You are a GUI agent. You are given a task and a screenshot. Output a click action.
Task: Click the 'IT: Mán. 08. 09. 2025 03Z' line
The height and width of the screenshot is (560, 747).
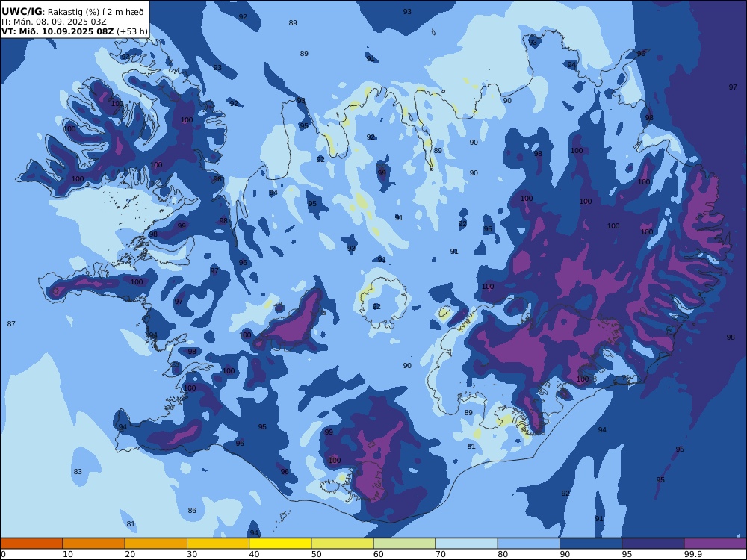pyautogui.click(x=54, y=22)
